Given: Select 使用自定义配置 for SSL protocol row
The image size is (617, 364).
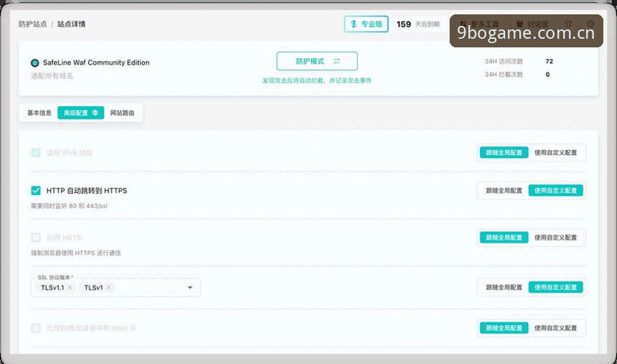Looking at the screenshot, I should coord(555,288).
